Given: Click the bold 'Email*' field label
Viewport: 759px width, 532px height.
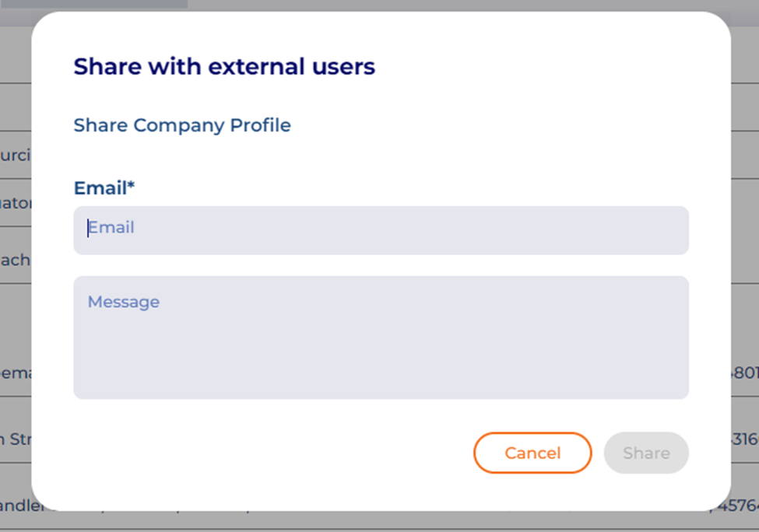Looking at the screenshot, I should pyautogui.click(x=101, y=188).
